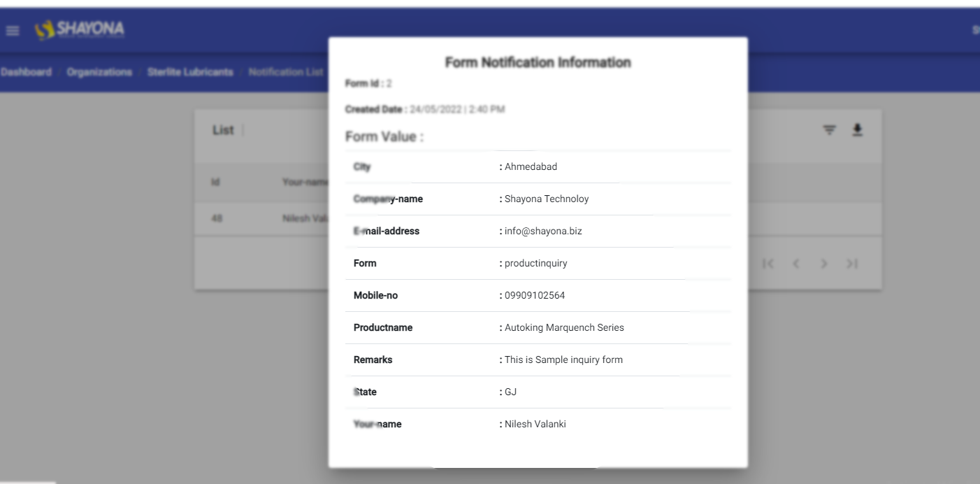Click the City field label

(x=362, y=167)
